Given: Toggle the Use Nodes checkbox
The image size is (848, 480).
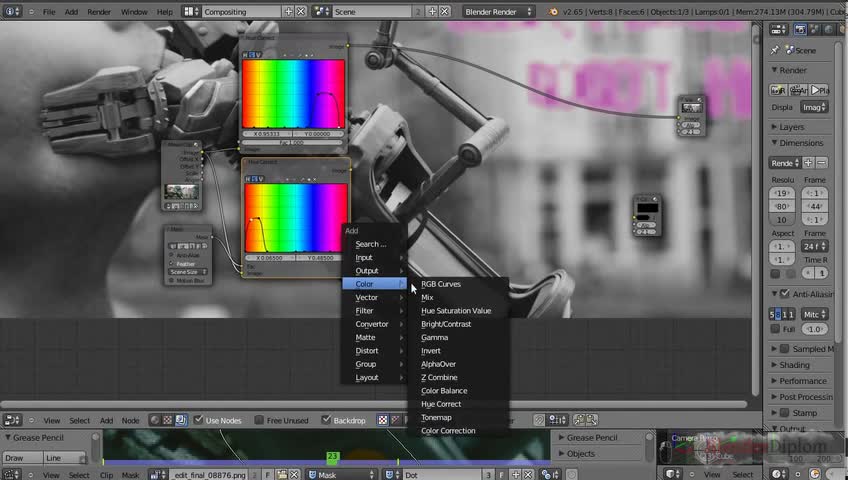Looking at the screenshot, I should coord(198,419).
